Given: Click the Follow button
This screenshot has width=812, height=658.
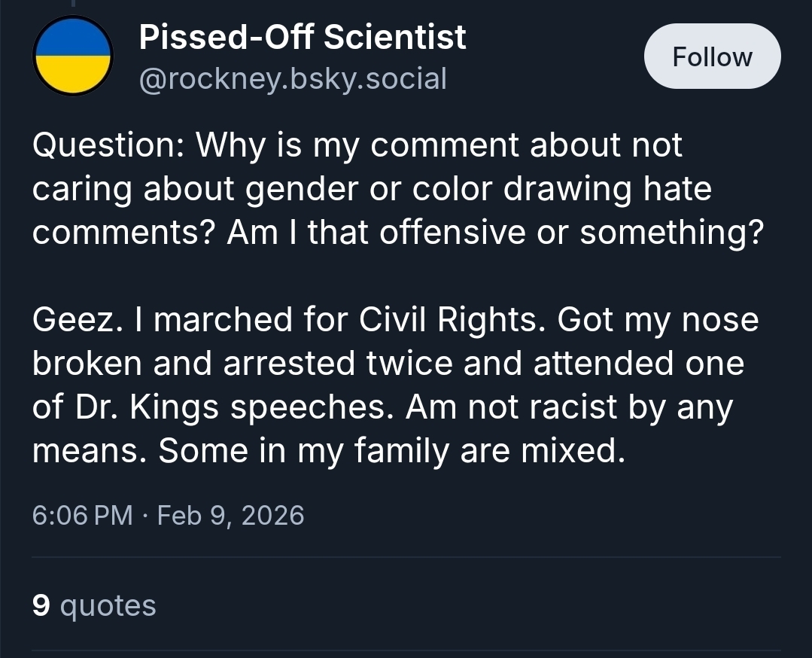Looking at the screenshot, I should click(x=712, y=57).
